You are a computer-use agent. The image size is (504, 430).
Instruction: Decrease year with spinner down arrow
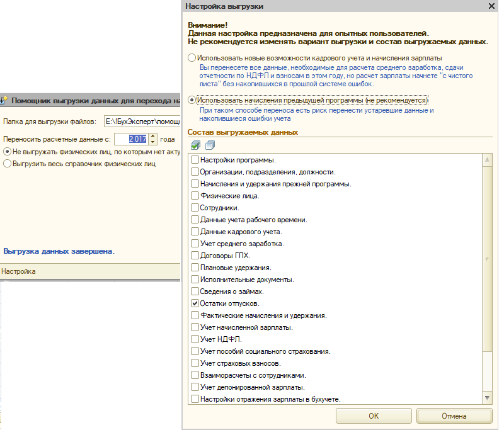click(x=153, y=142)
